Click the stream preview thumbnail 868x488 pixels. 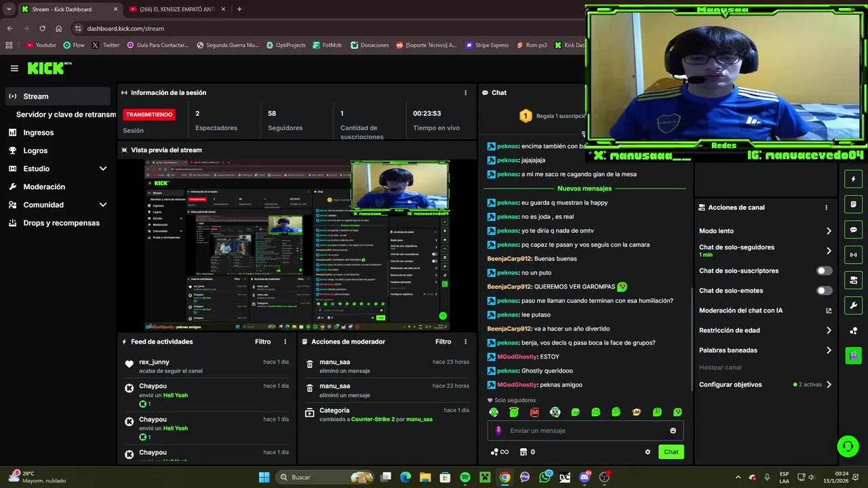[x=297, y=245]
